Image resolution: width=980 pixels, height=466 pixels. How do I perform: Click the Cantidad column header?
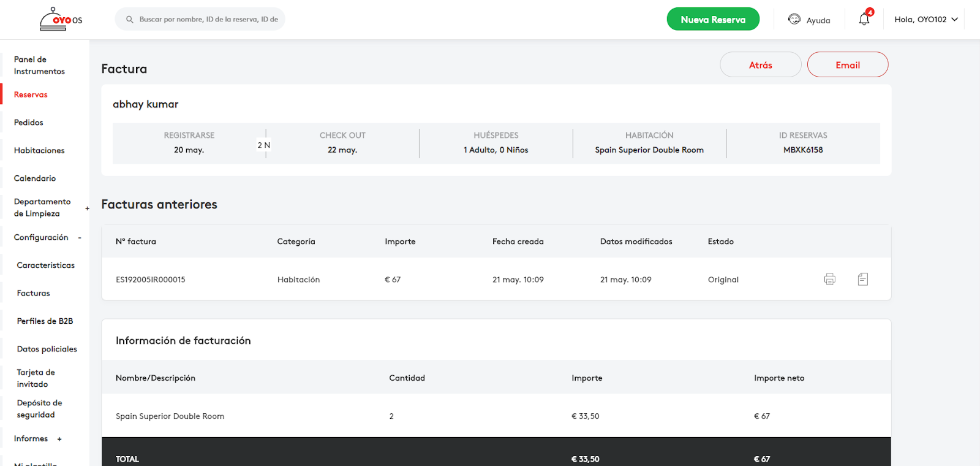(407, 378)
